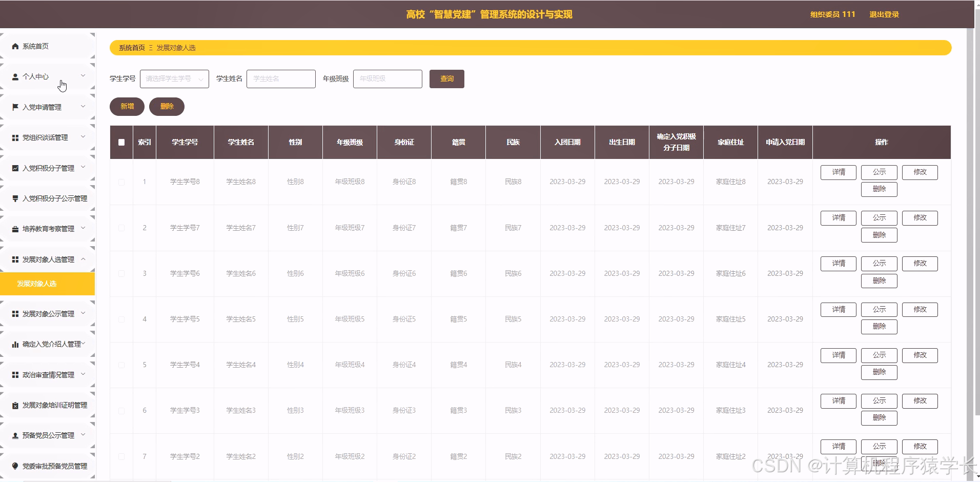This screenshot has width=980, height=482.
Task: Check the checkbox for row 学生学号4
Action: pyautogui.click(x=121, y=365)
